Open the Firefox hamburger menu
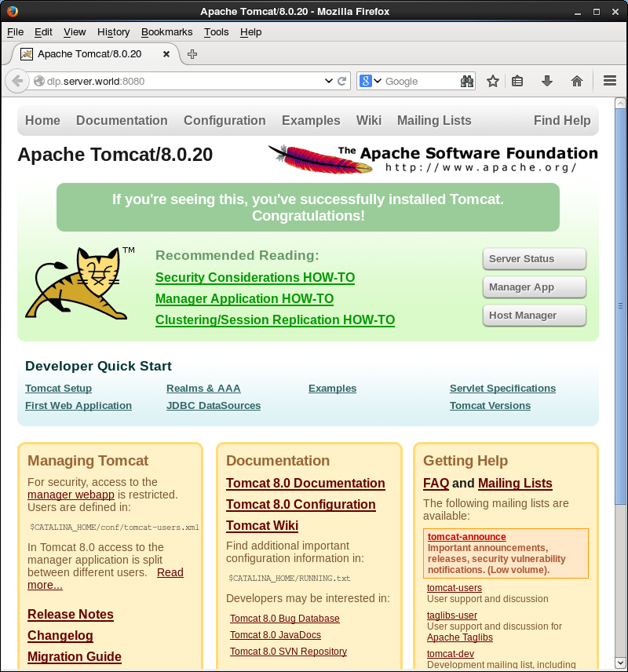628x672 pixels. (610, 81)
